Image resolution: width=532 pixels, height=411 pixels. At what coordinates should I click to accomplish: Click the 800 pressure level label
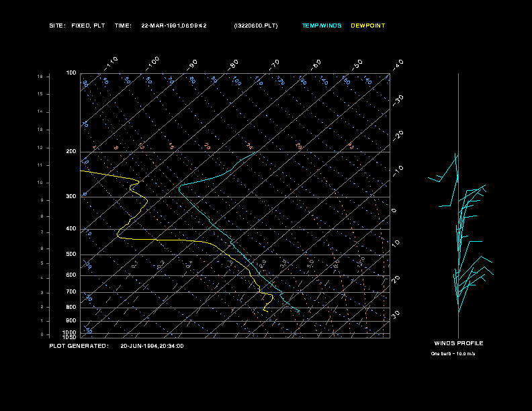(x=71, y=307)
